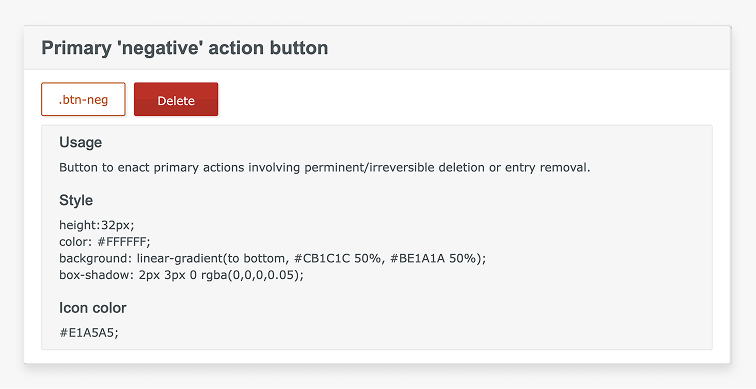The height and width of the screenshot is (389, 756).
Task: Click the Icon color subheading
Action: click(x=93, y=308)
